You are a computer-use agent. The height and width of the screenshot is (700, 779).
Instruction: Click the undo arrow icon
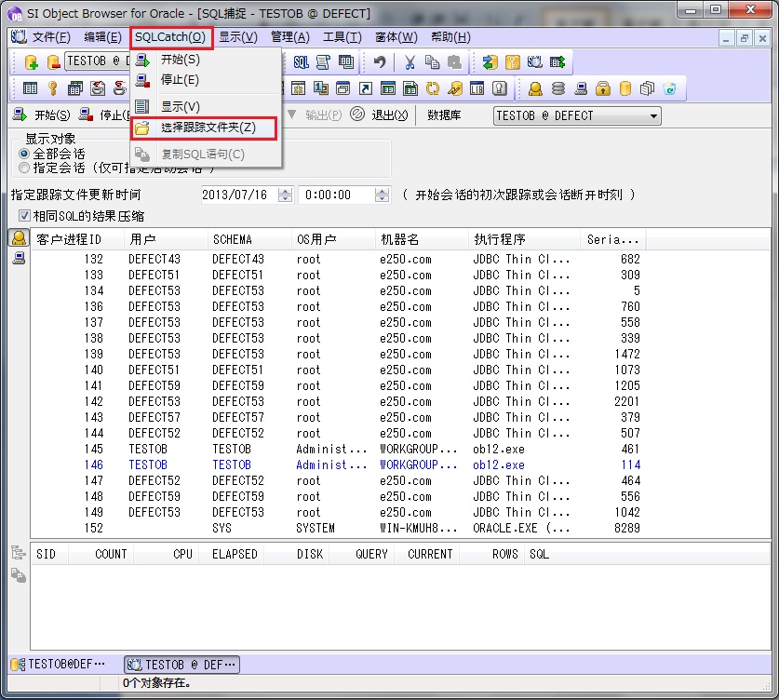[380, 62]
